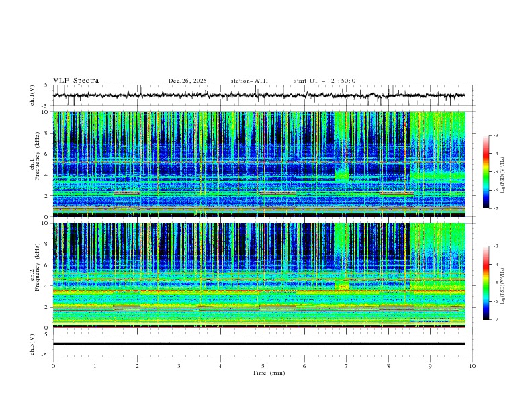
Task: Click the "-3" value on upper color bar
Action: [495, 136]
